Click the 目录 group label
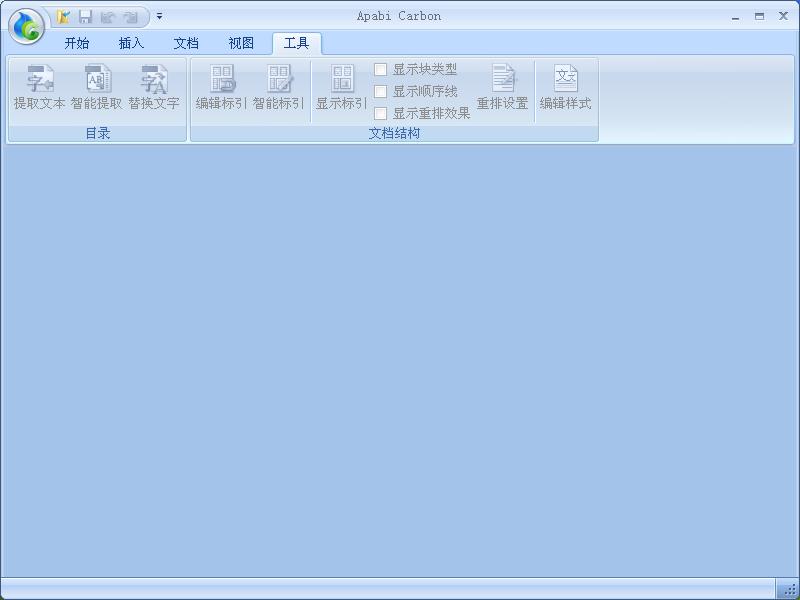Image resolution: width=800 pixels, height=600 pixels. [97, 133]
